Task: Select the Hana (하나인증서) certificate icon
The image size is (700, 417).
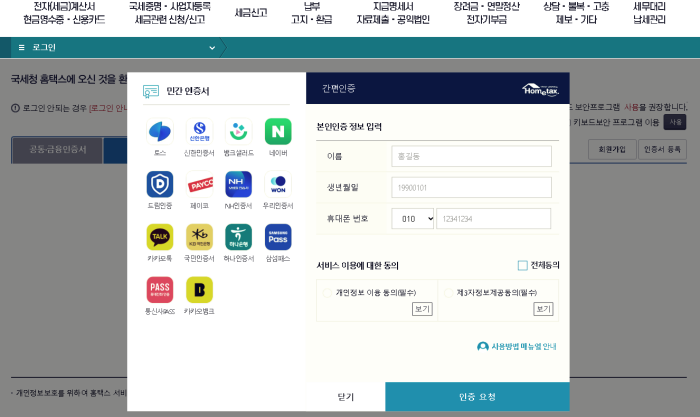Action: [x=238, y=237]
